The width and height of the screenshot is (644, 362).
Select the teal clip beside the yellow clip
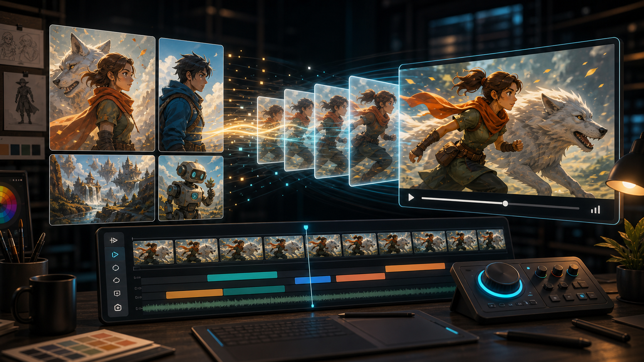[x=254, y=290]
